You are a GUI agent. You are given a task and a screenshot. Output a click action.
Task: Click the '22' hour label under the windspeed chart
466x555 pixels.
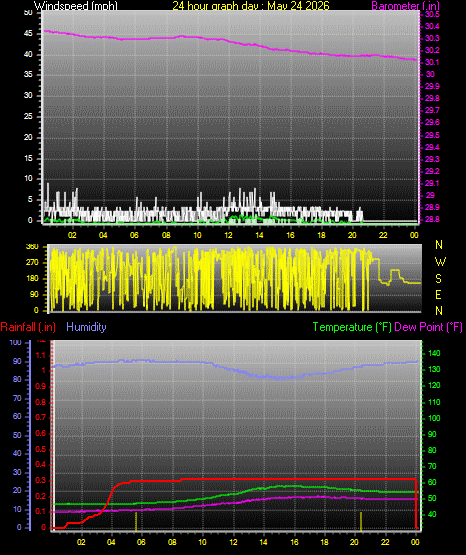coord(383,235)
